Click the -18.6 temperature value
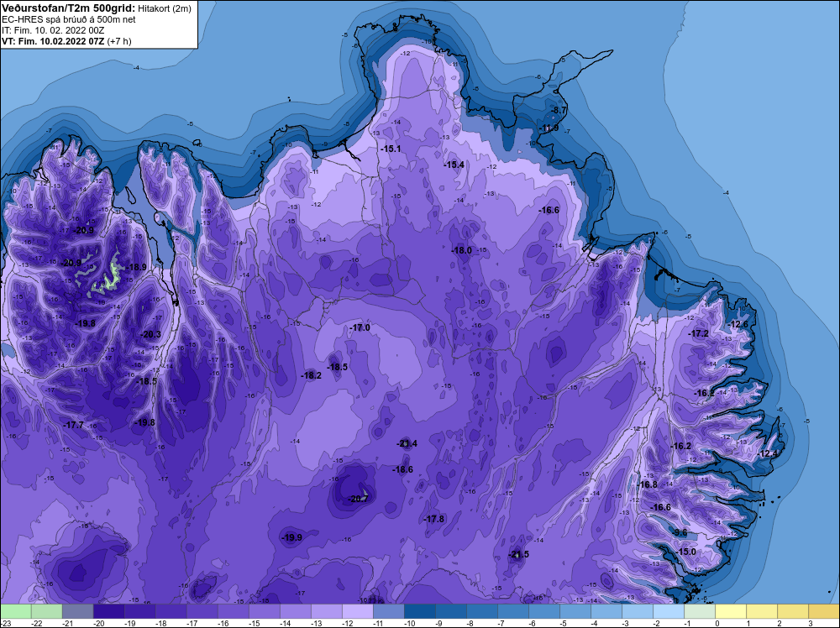This screenshot has width=840, height=628. [403, 469]
